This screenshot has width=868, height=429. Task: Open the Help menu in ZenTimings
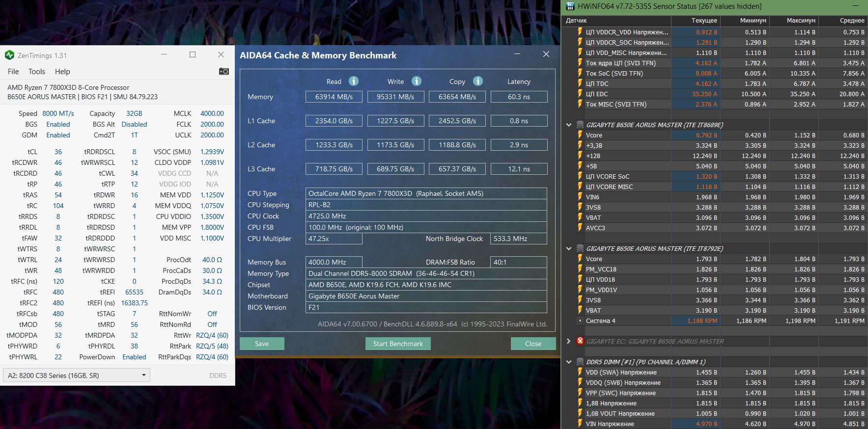(62, 72)
